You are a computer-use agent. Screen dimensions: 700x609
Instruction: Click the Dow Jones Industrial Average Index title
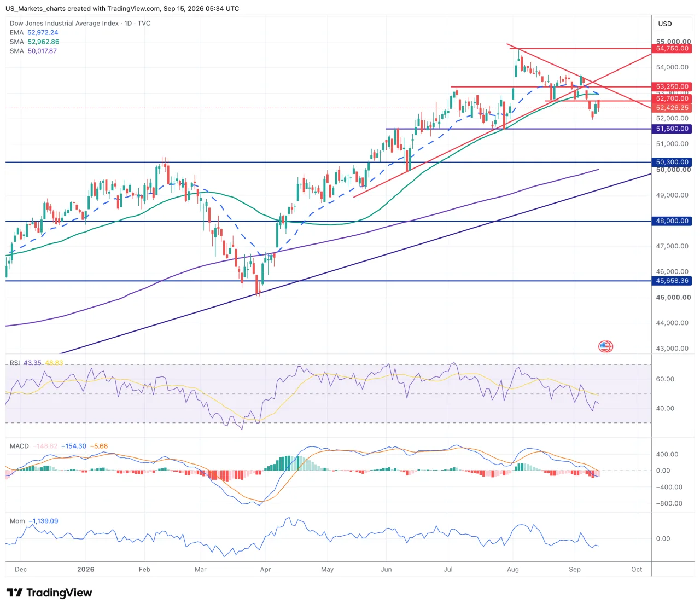point(80,23)
